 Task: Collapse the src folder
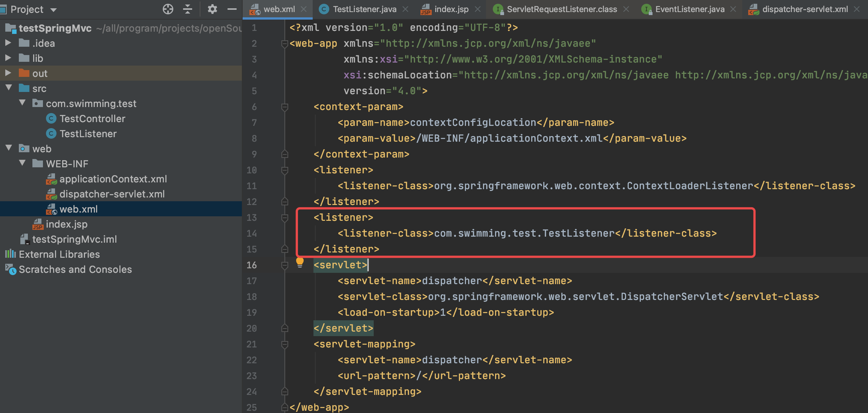9,88
